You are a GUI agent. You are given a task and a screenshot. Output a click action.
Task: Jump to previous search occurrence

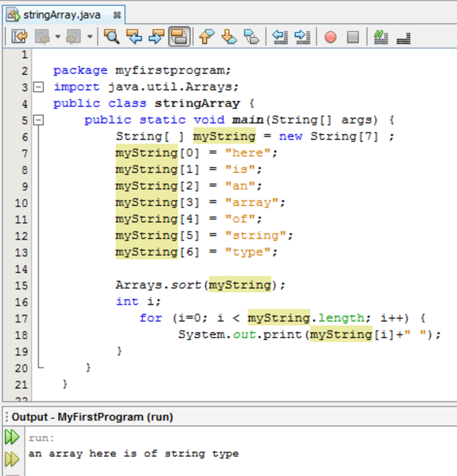tap(134, 37)
